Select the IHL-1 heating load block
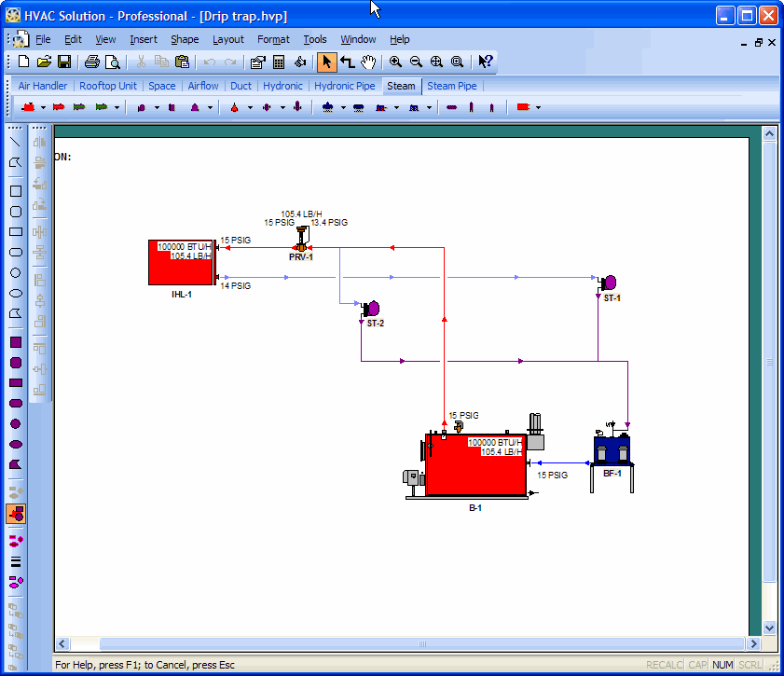 click(181, 263)
